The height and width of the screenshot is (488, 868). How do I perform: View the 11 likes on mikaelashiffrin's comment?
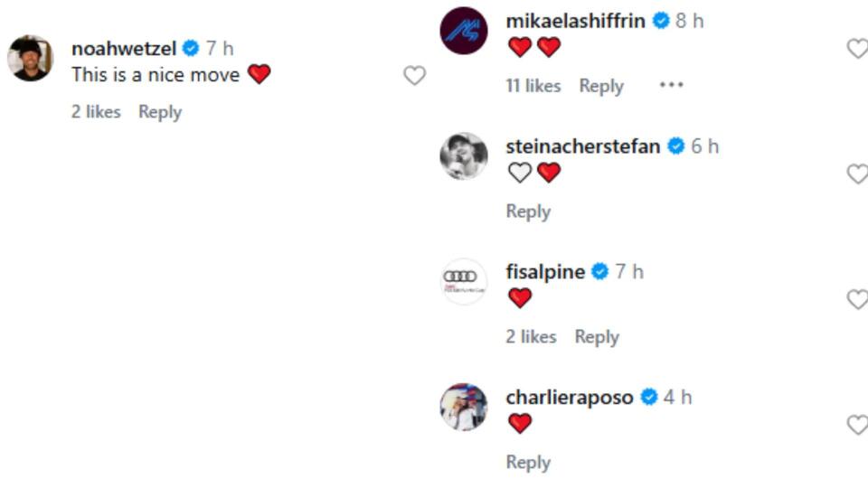coord(533,86)
